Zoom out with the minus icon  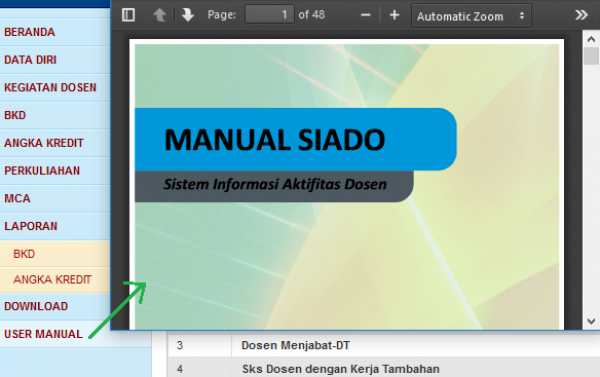coord(365,15)
